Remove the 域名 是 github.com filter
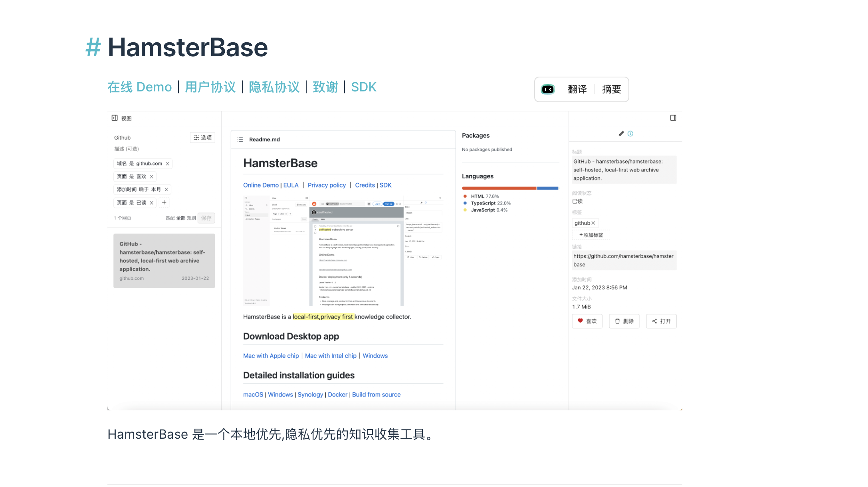868x487 pixels. tap(168, 164)
